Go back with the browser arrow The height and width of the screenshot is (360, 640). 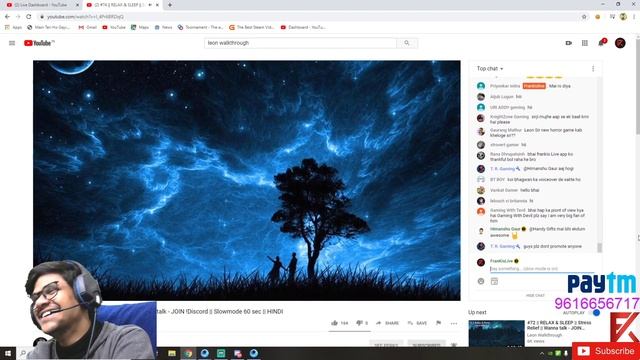click(x=7, y=17)
